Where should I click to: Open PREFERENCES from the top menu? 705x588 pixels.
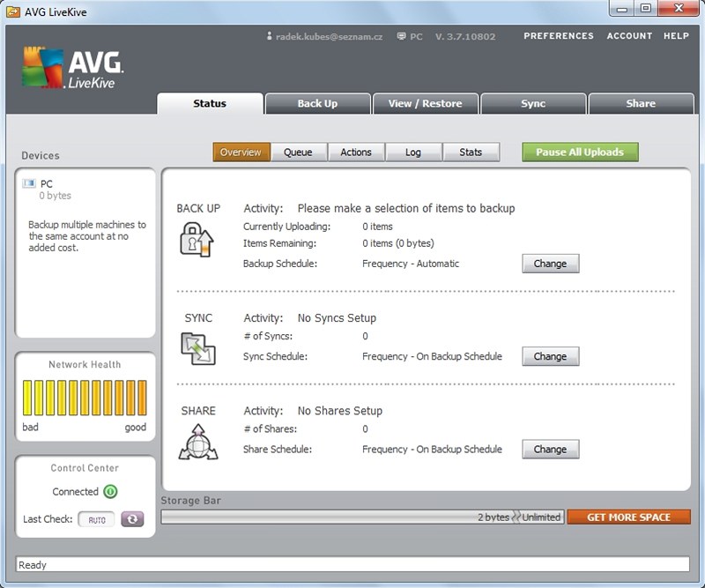[559, 36]
